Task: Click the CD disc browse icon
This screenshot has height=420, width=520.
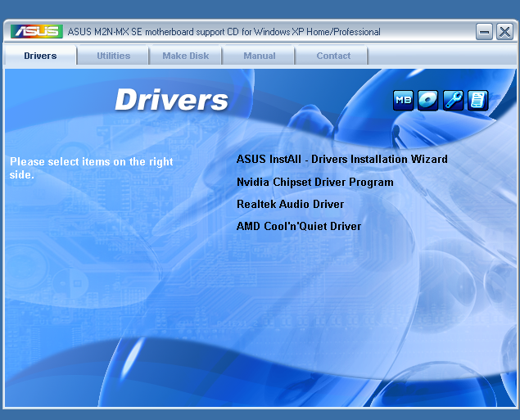Action: coord(427,100)
